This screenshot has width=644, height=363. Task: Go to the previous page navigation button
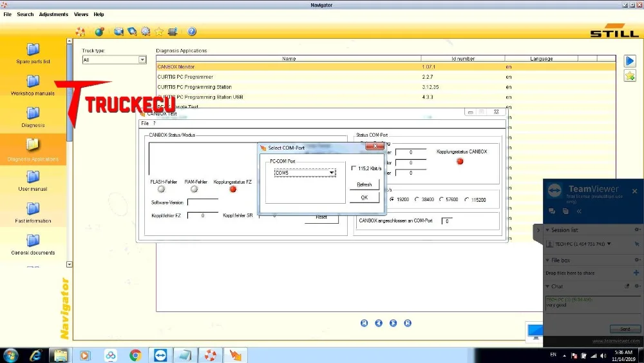[x=379, y=323]
